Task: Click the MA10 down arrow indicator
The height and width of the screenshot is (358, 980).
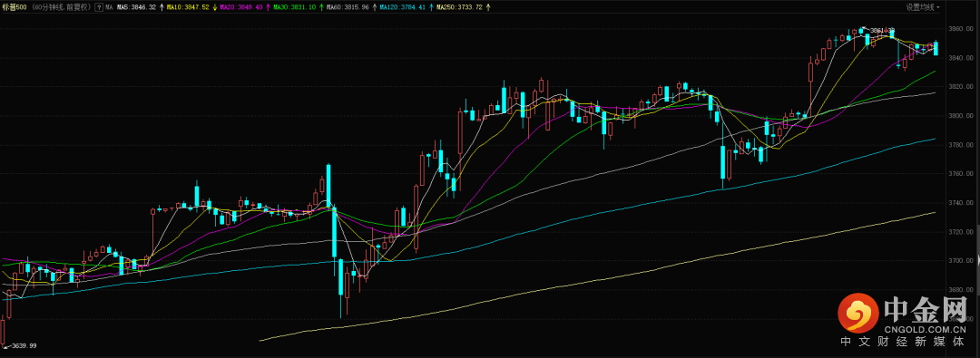Action: (x=214, y=7)
